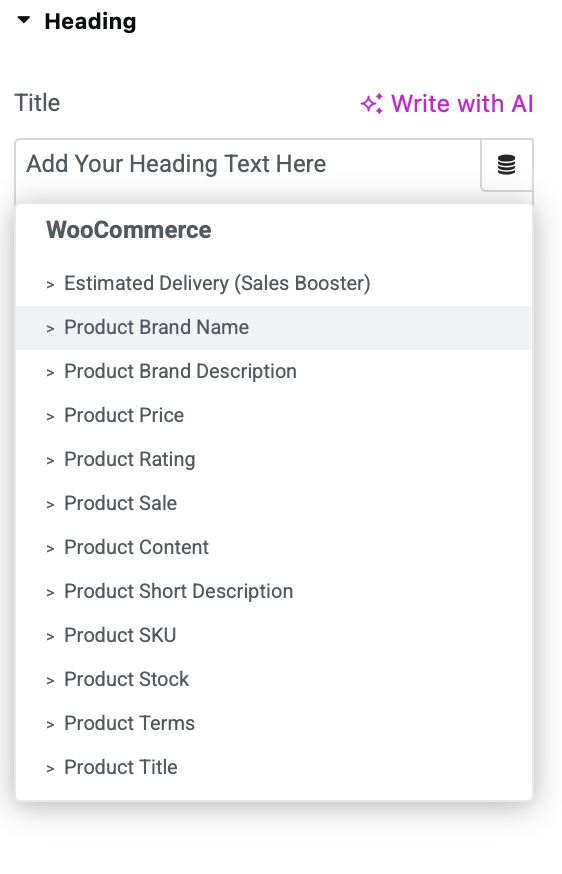Choose Product Terms option
This screenshot has width=562, height=874.
coord(274,724)
